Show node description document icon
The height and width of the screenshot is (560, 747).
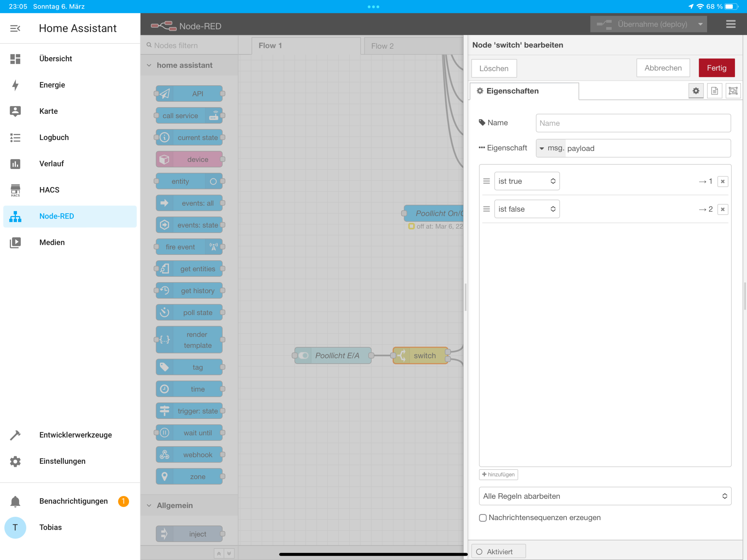pos(714,91)
